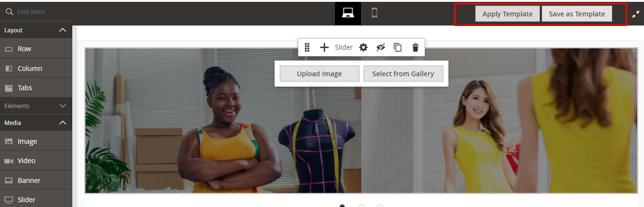644x207 pixels.
Task: Go to the third slide dot
Action: (380, 206)
